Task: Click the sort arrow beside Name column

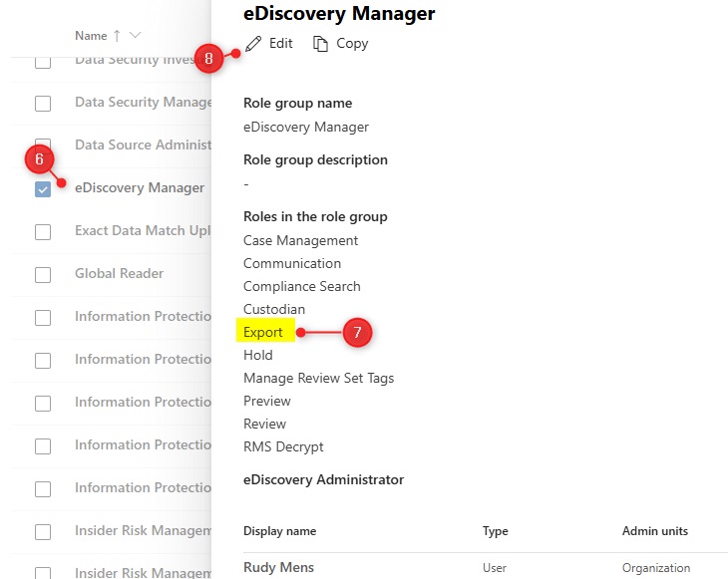Action: coord(117,36)
